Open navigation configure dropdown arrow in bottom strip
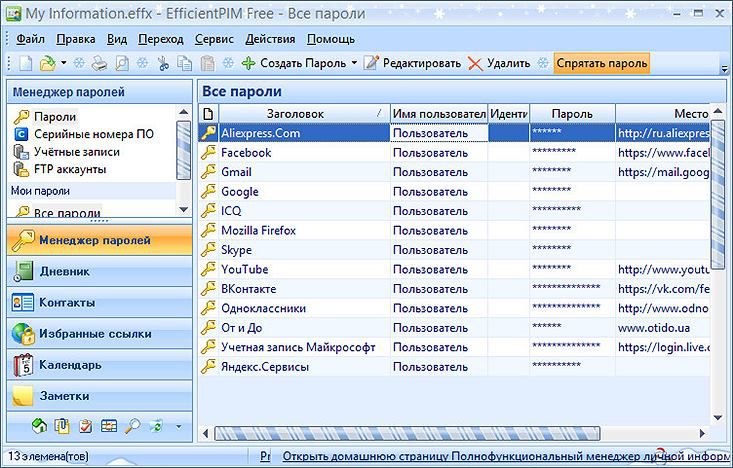Image resolution: width=733 pixels, height=468 pixels. (178, 426)
